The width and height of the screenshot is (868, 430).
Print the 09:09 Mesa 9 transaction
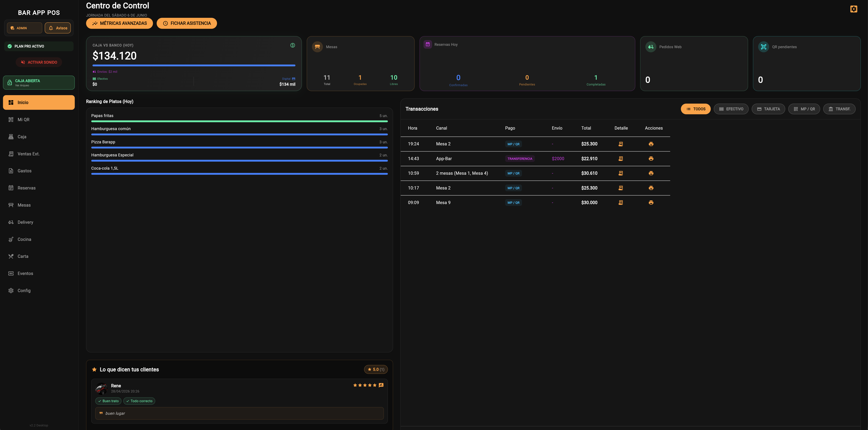click(x=651, y=203)
